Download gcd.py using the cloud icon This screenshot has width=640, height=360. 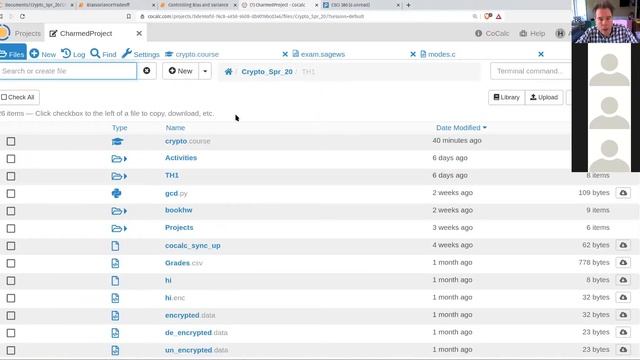point(623,193)
